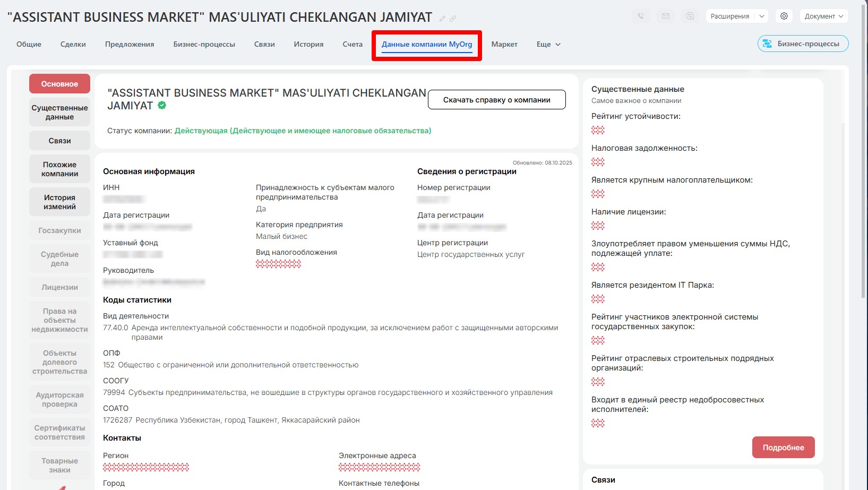The image size is (868, 490).
Task: Open Похожие компании in the left sidebar
Action: point(59,169)
